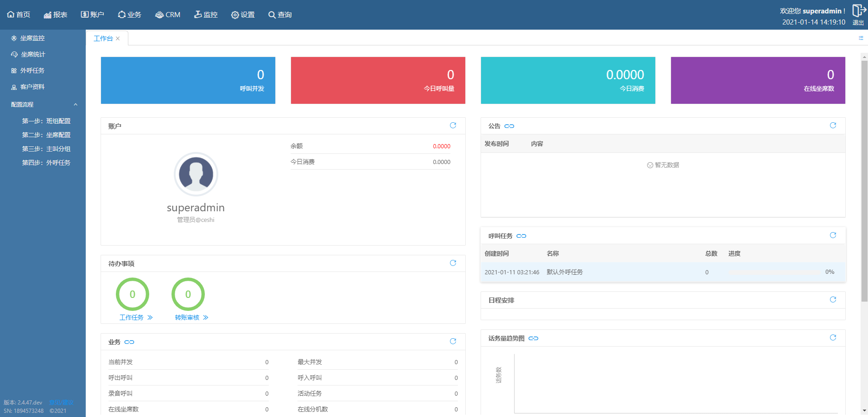Close the 工作台 tab
Viewport: 868px width, 417px height.
pyautogui.click(x=118, y=38)
